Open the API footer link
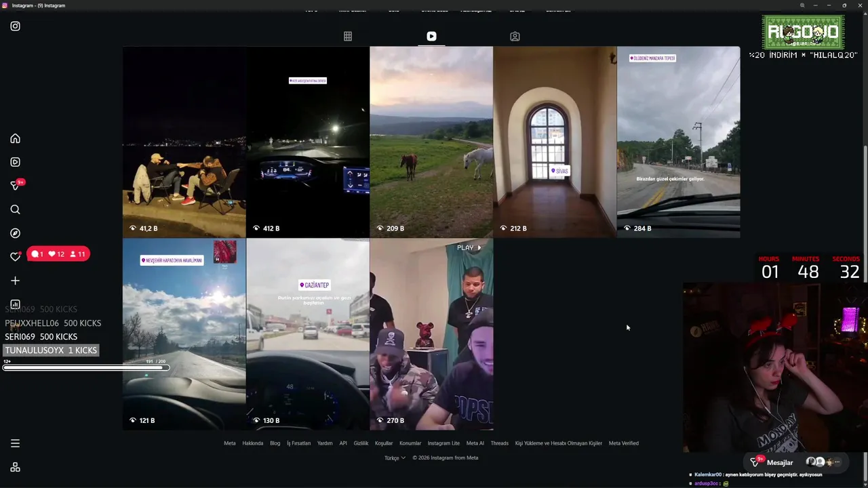This screenshot has height=488, width=868. click(x=343, y=443)
